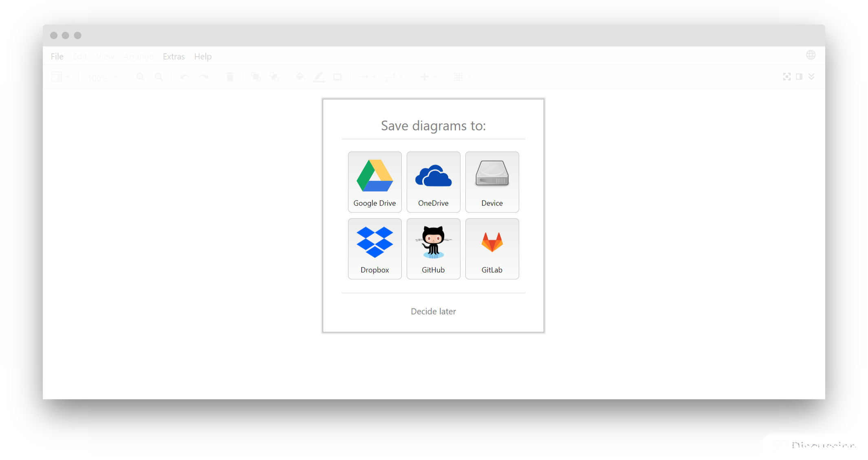Toggle the format panel icon
The height and width of the screenshot is (460, 868).
click(799, 77)
